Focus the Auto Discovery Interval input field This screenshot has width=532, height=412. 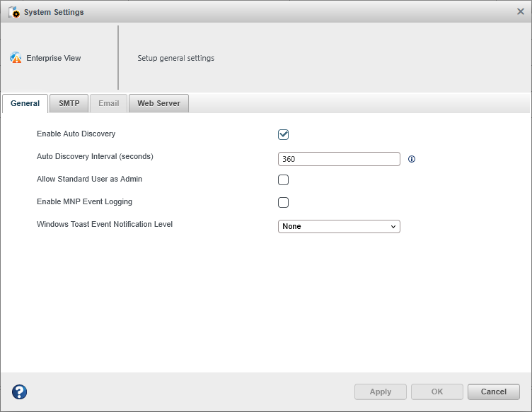pyautogui.click(x=339, y=159)
